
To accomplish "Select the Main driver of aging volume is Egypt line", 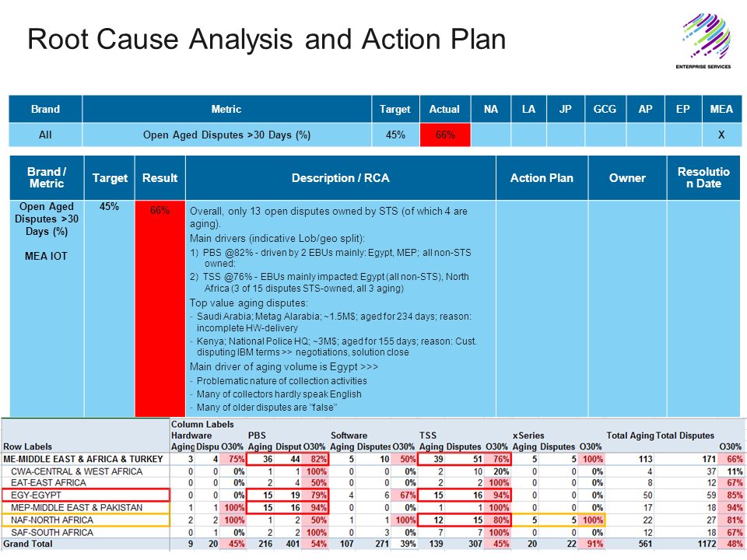I will 284,366.
